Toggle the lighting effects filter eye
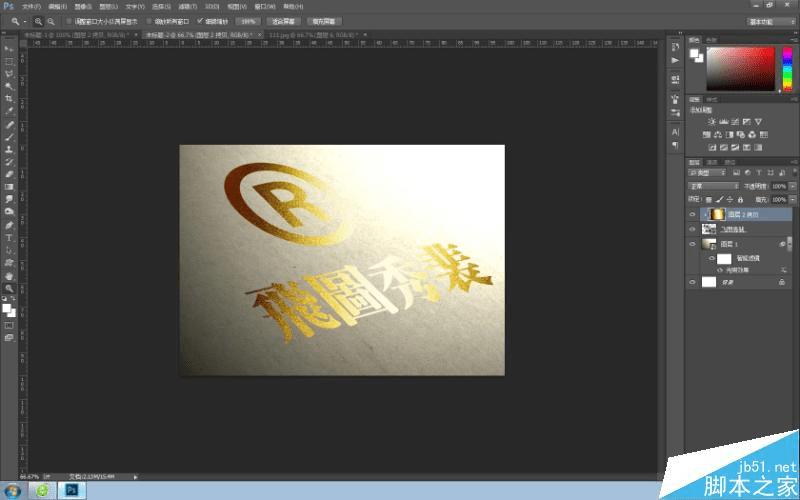This screenshot has height=500, width=800. 720,270
